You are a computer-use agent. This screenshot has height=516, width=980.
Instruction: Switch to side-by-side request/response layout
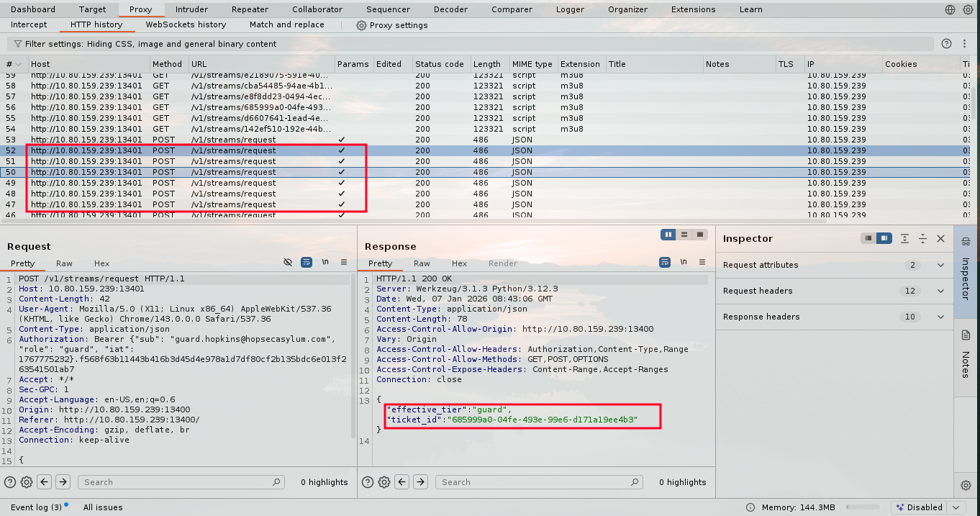pyautogui.click(x=668, y=235)
